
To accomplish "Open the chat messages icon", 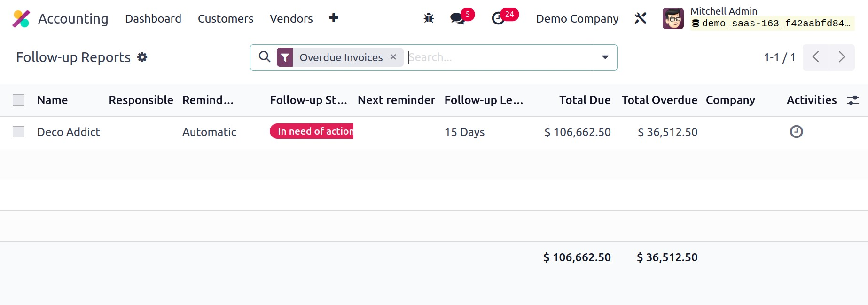I will tap(457, 18).
